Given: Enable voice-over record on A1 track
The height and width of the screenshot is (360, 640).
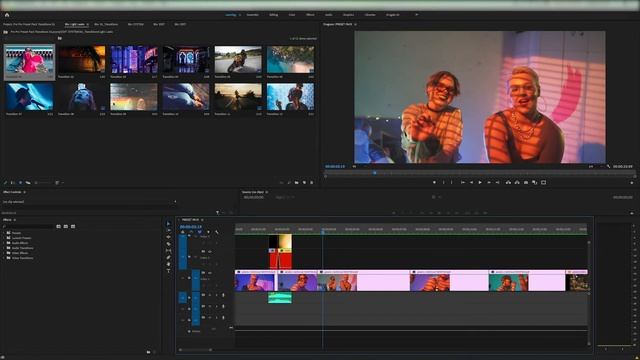Looking at the screenshot, I should click(x=223, y=295).
